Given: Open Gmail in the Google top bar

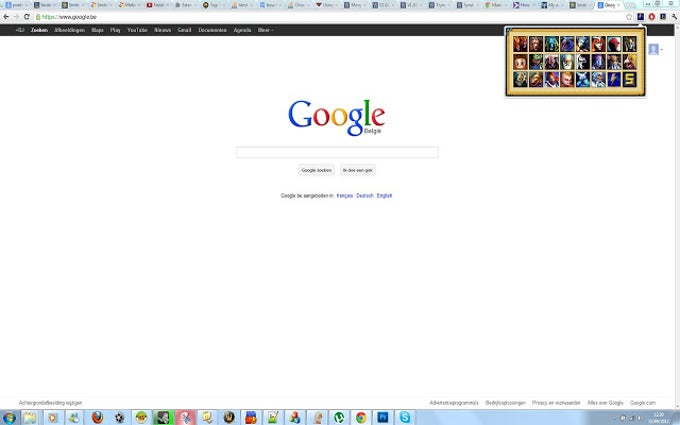Looking at the screenshot, I should [x=184, y=30].
